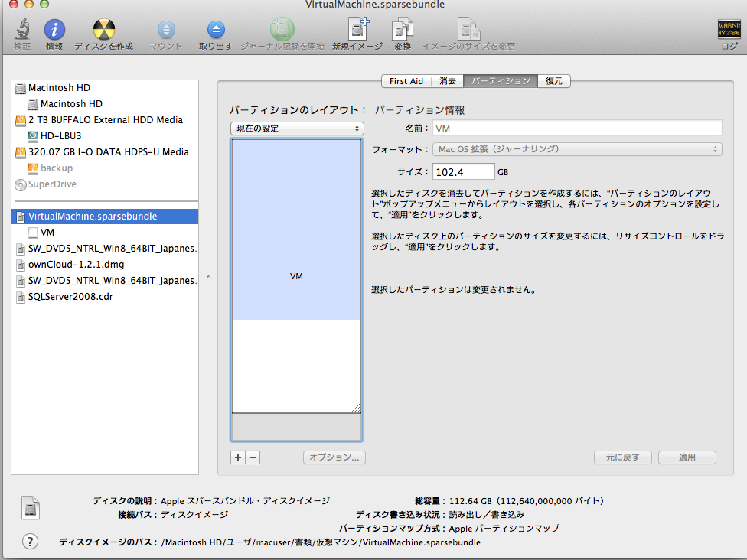Open the partition layout dropdown (現在の設定)
The width and height of the screenshot is (747, 560).
pos(297,129)
